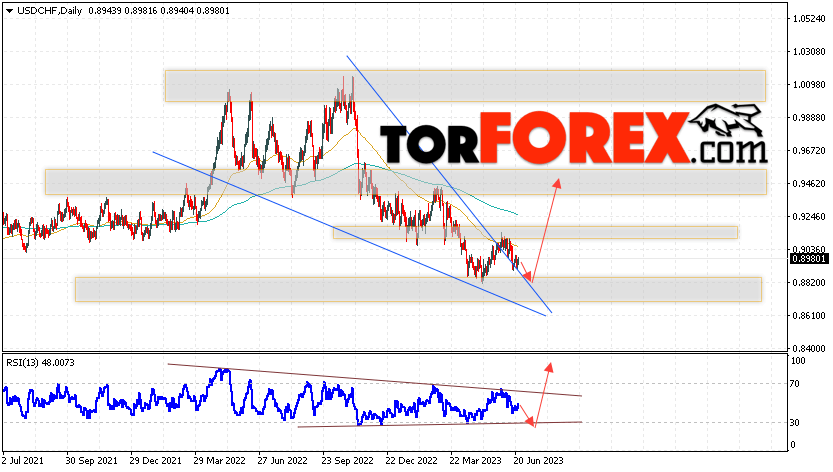Click the RSI(13) 48.0073 indicator label
Viewport: 833px width, 472px height.
[40, 363]
